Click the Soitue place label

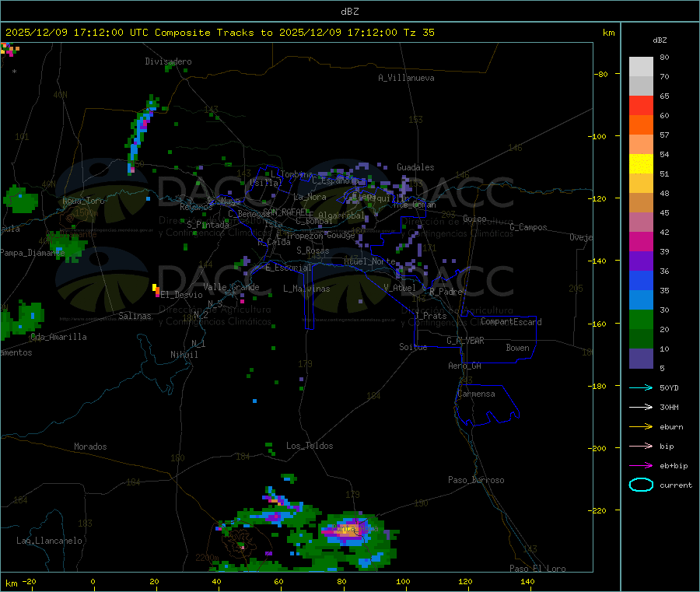(413, 347)
